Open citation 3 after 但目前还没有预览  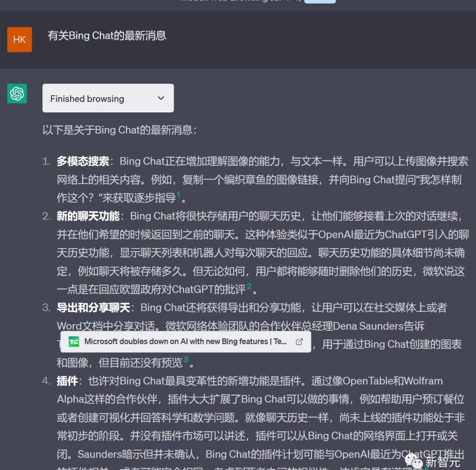click(x=186, y=359)
